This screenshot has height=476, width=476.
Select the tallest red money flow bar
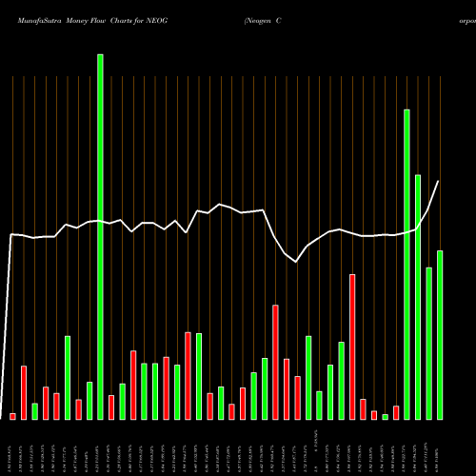point(352,347)
